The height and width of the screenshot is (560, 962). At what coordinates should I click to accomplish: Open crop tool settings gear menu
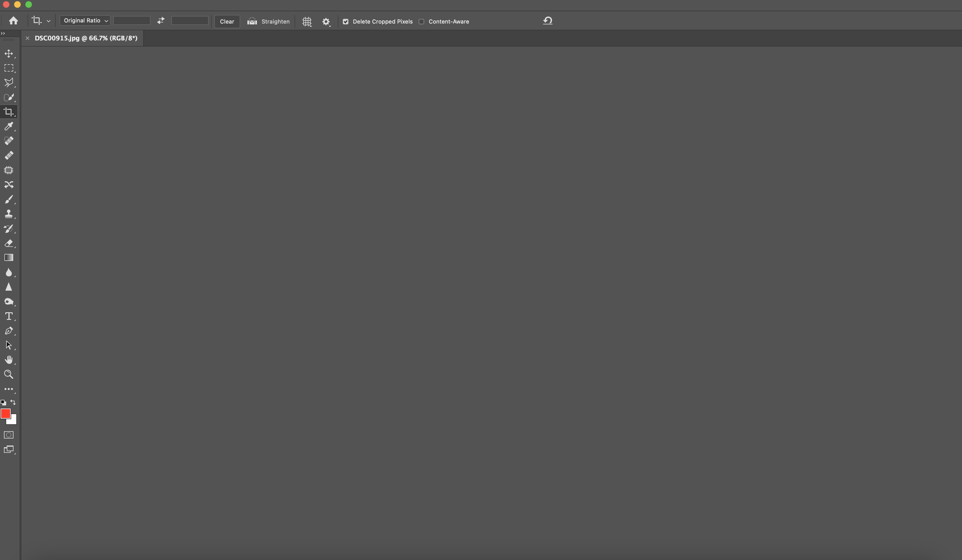click(326, 21)
